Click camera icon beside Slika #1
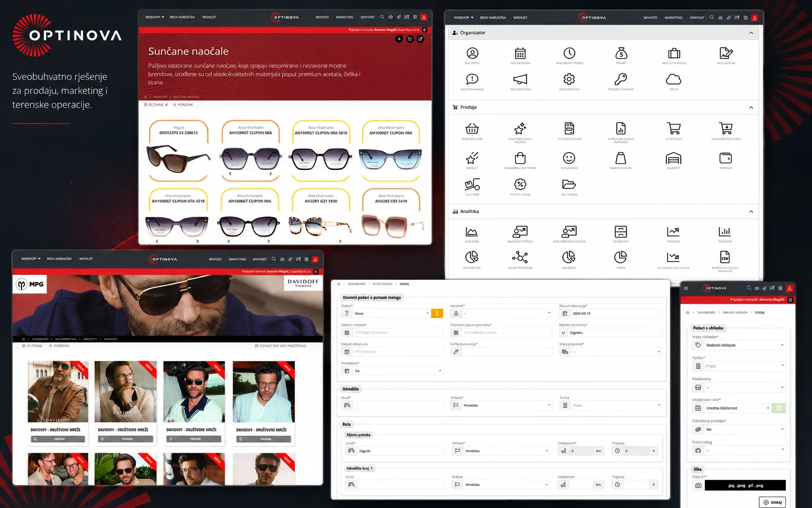 (698, 485)
